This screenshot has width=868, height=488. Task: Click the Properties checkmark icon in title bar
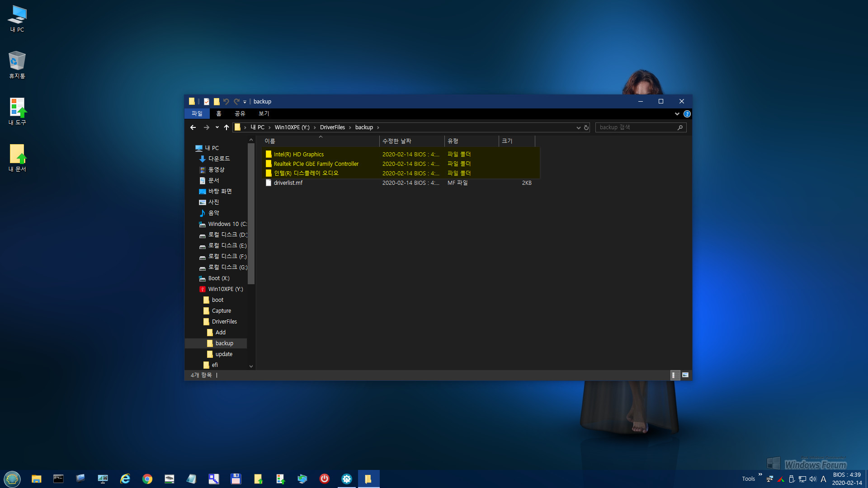click(x=207, y=102)
